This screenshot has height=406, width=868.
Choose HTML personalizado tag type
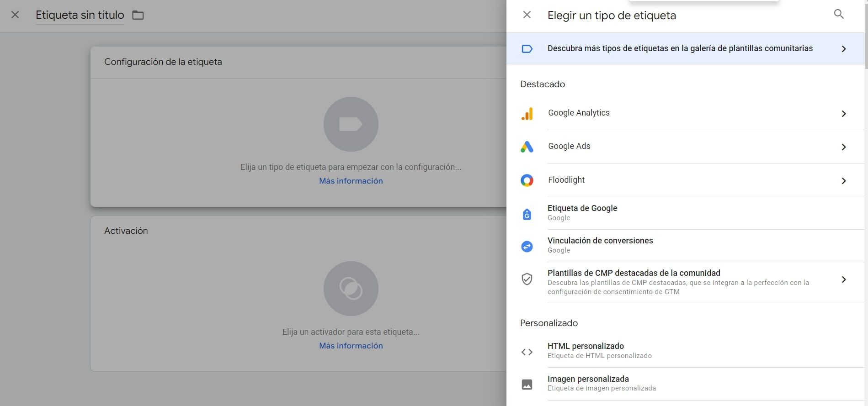tap(685, 351)
